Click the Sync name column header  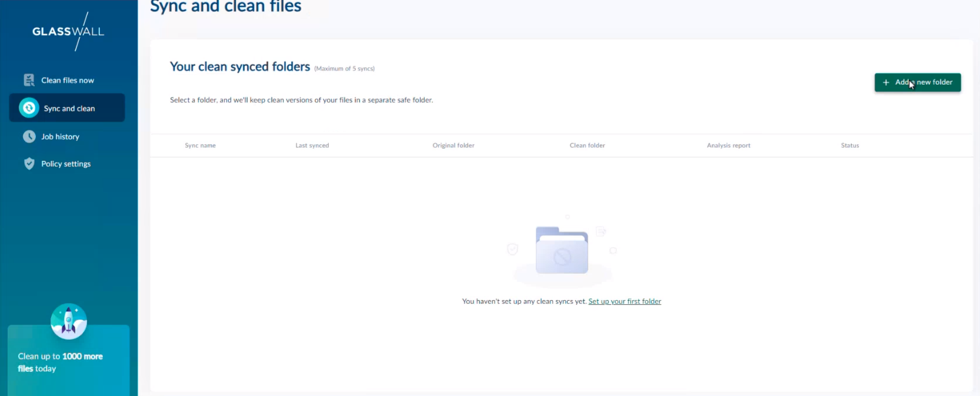(x=200, y=146)
